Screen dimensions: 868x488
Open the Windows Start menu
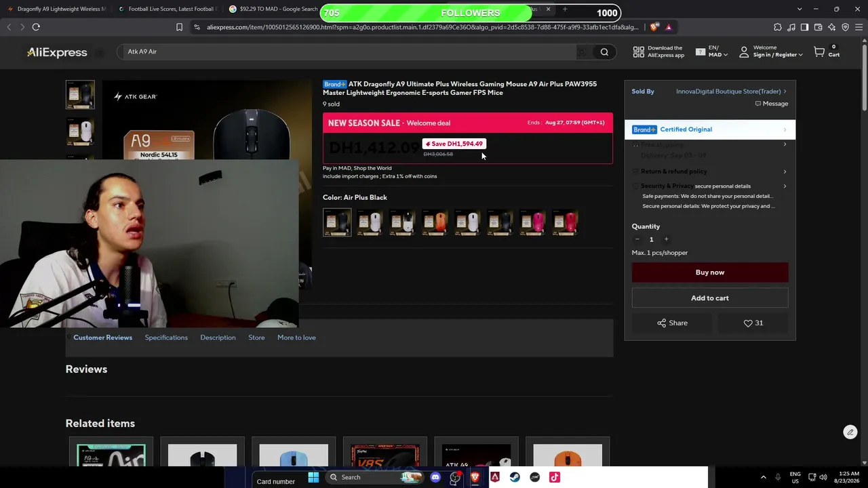click(313, 477)
